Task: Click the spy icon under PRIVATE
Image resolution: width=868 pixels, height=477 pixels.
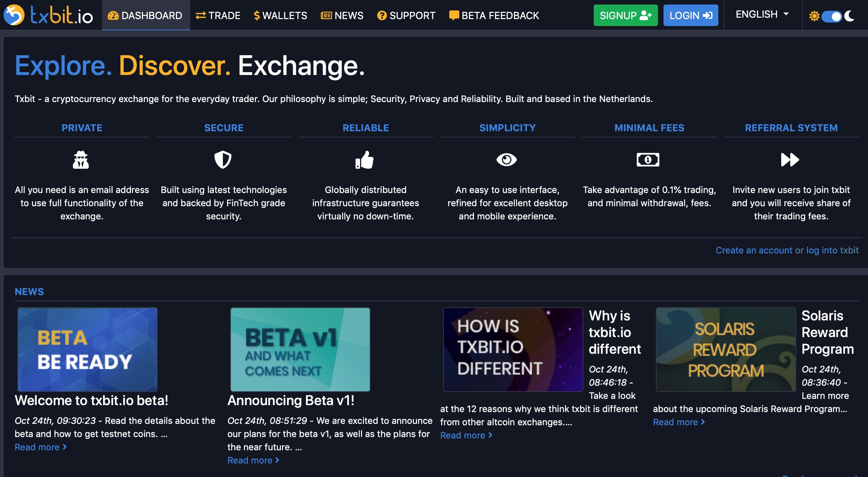Action: (81, 160)
